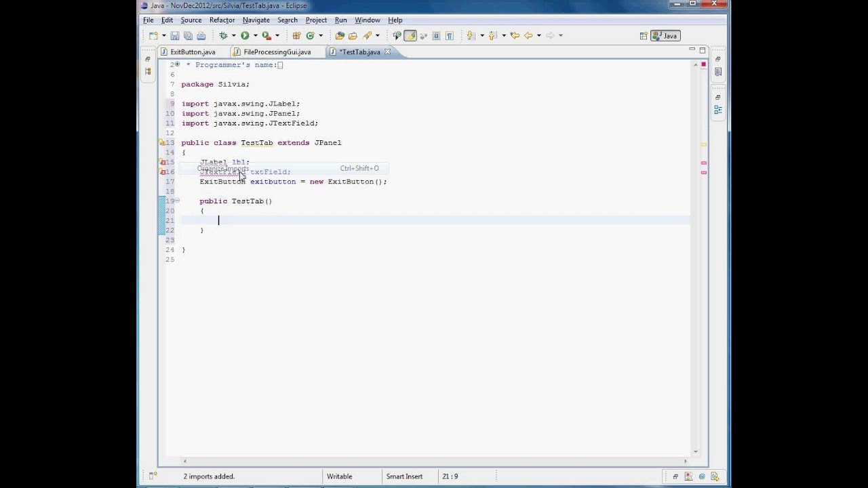Run the program with green Run icon
This screenshot has width=868, height=488.
(x=245, y=35)
